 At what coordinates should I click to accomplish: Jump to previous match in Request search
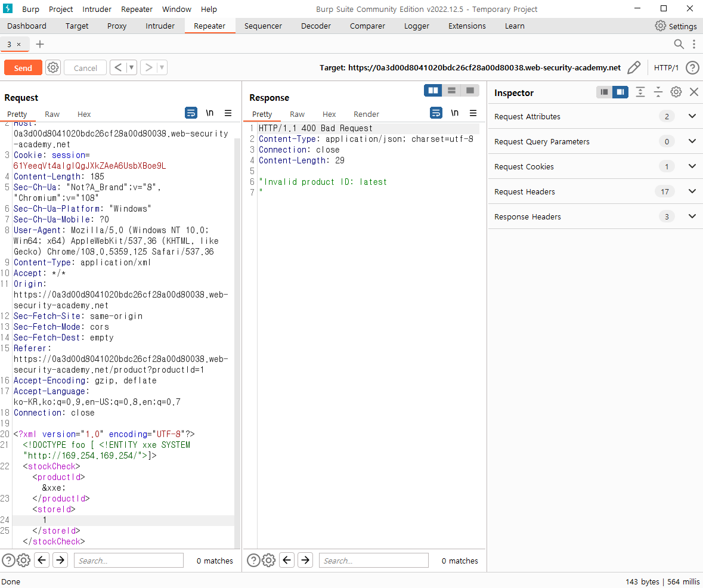coord(42,560)
